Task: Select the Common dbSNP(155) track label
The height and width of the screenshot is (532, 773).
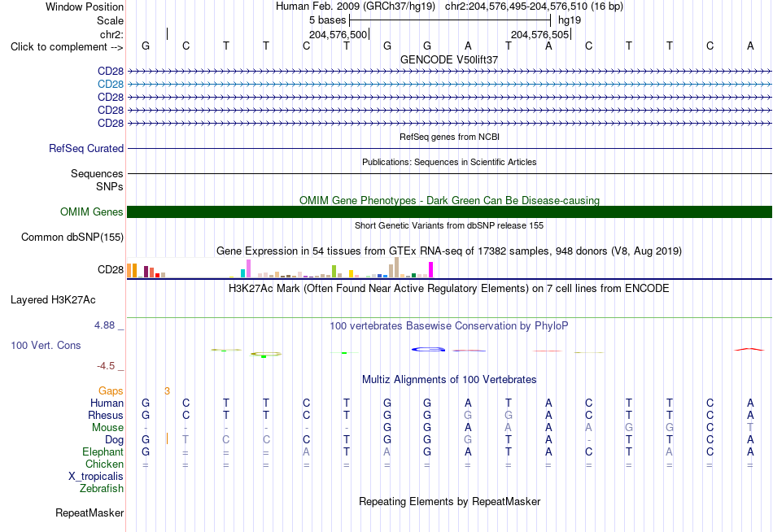Action: 72,238
